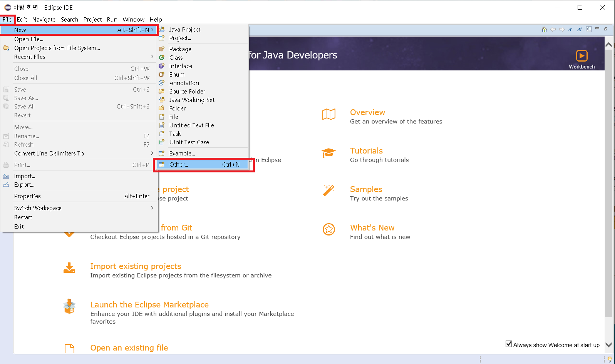Select Import... from File menu
The width and height of the screenshot is (615, 364).
click(79, 176)
